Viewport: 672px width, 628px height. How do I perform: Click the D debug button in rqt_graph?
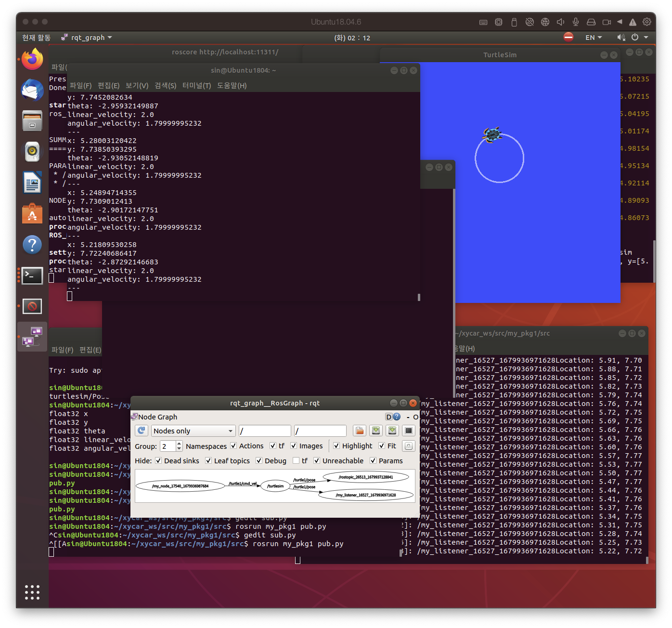(x=389, y=417)
